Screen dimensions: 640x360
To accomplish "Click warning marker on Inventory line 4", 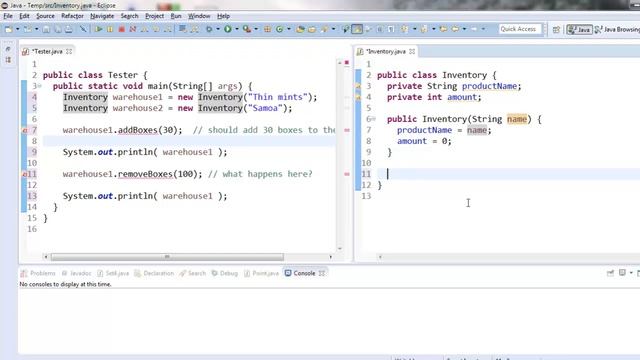I will point(358,97).
